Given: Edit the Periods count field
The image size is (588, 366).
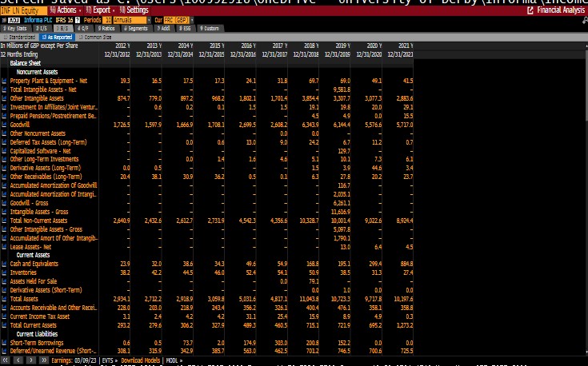Looking at the screenshot, I should click(x=108, y=20).
